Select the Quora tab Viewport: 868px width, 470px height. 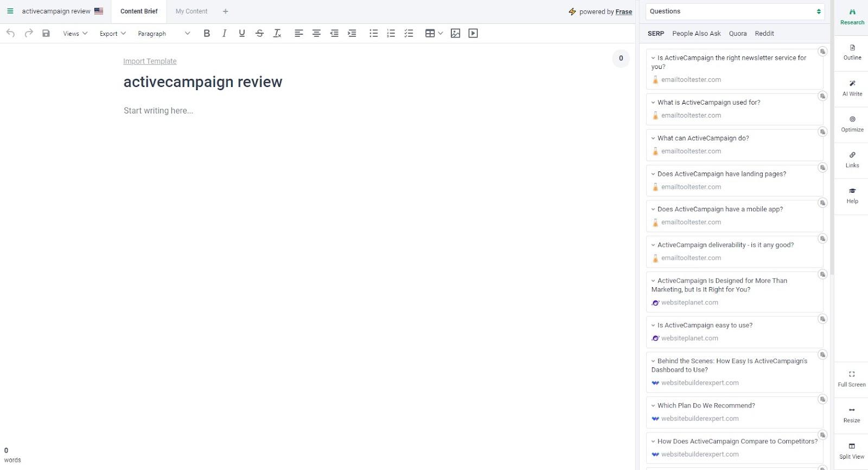[x=738, y=33]
